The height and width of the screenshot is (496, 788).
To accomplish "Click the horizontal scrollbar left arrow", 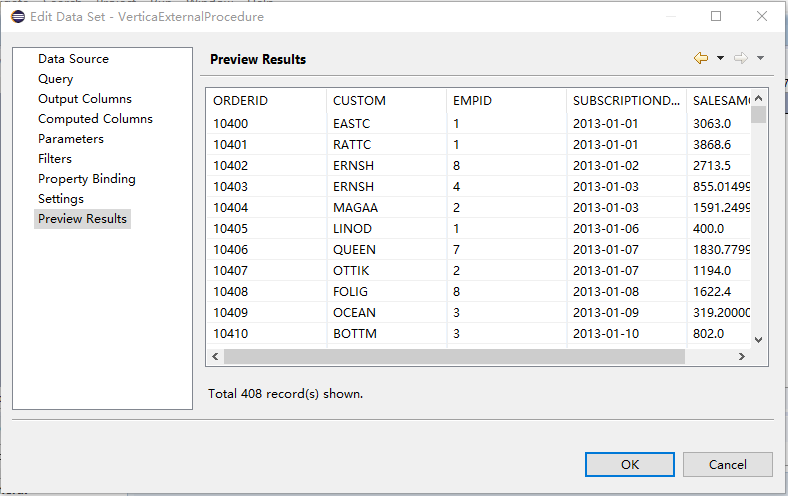I will tap(215, 357).
